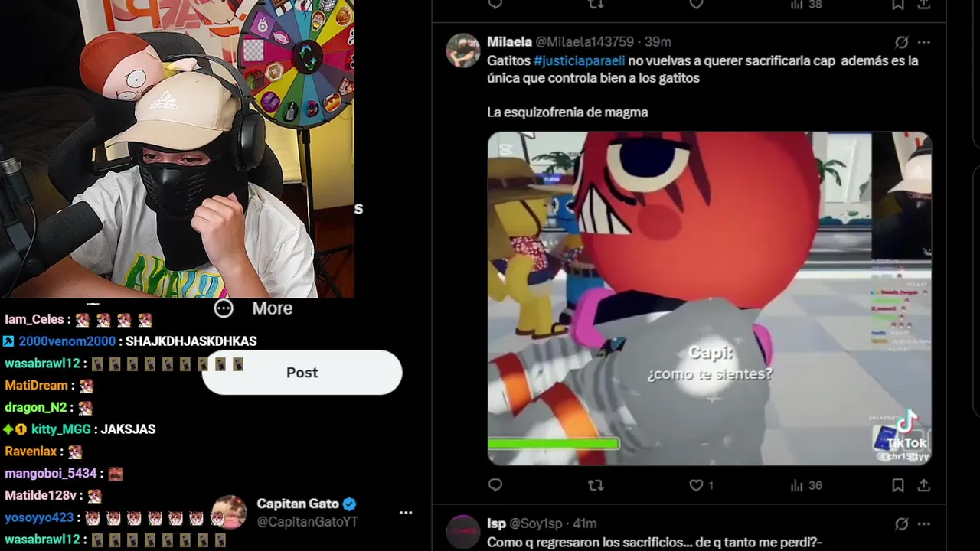
Task: Play the embedded TikTok video
Action: pos(710,298)
